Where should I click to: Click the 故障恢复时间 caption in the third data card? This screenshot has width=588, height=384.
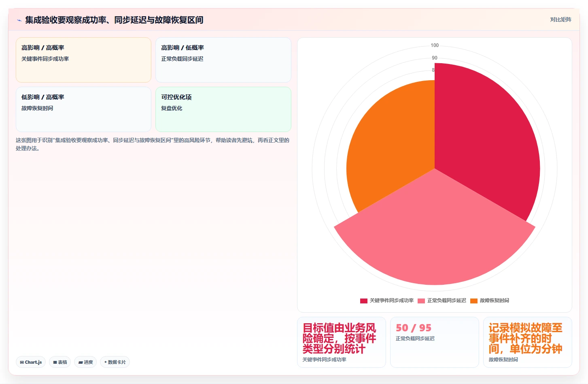pyautogui.click(x=503, y=360)
